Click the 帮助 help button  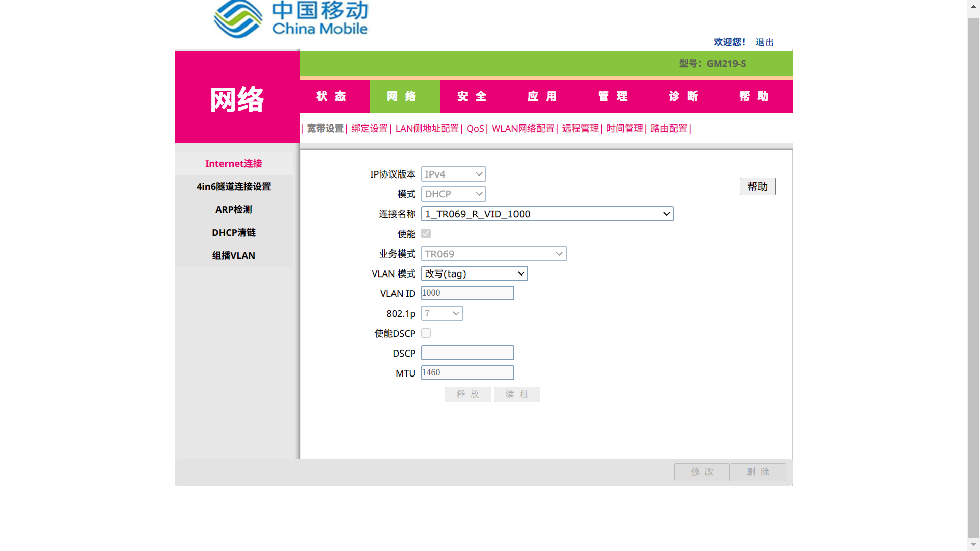pos(757,186)
